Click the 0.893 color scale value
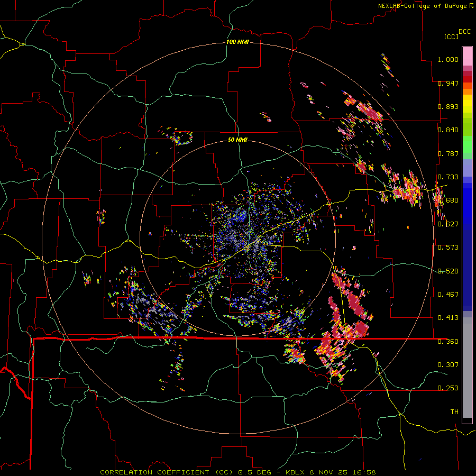 448,106
